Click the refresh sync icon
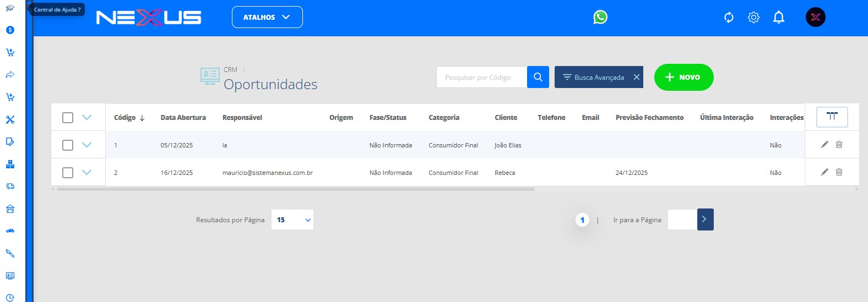 click(x=729, y=18)
